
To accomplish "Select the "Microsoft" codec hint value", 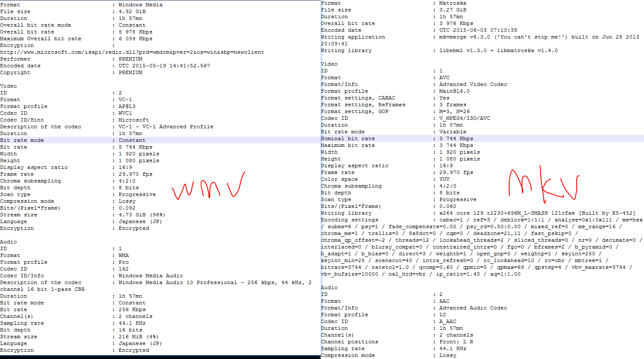I will 133,120.
